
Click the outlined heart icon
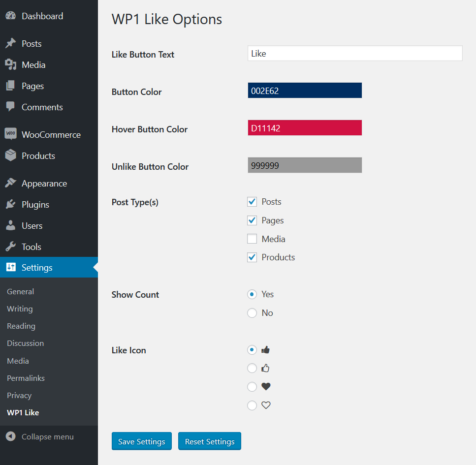tap(266, 405)
